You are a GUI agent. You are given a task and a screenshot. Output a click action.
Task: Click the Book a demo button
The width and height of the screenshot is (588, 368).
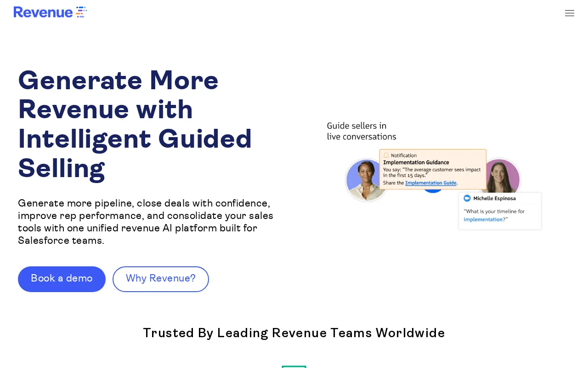62,279
